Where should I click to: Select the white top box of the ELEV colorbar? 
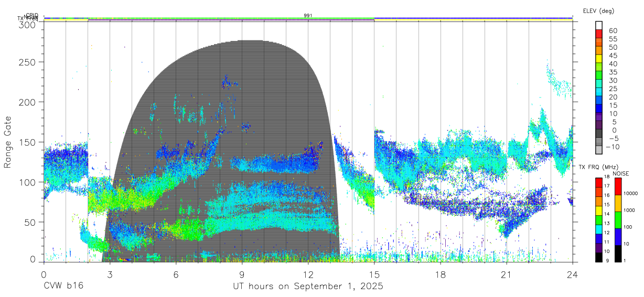599,25
